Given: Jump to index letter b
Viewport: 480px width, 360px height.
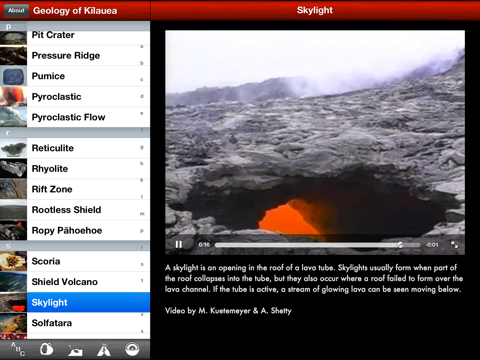Looking at the screenshot, I should [142, 63].
